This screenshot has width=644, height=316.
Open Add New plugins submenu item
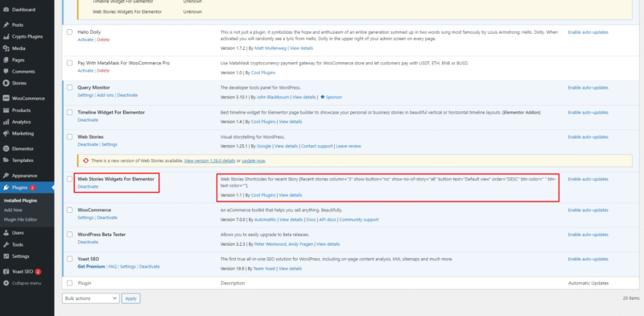[13, 210]
